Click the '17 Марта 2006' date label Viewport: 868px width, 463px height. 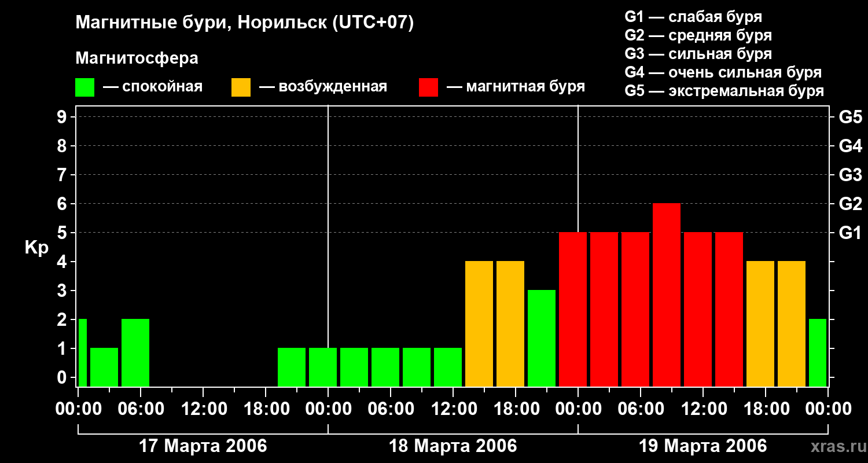(203, 446)
